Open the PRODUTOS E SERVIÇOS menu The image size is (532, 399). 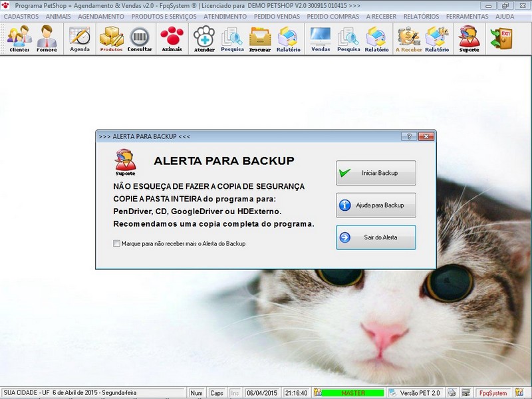click(164, 16)
